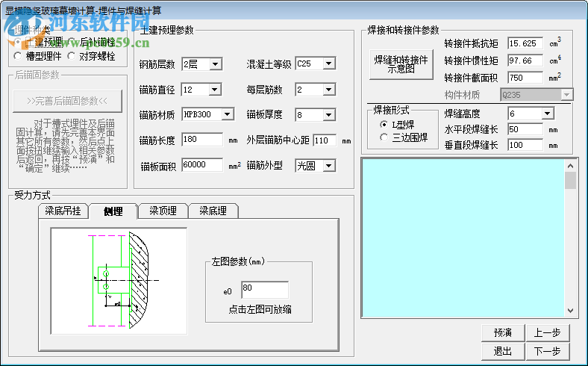Click the results pane scroll-down arrow
Viewport: 588px width, 366px height.
click(570, 311)
